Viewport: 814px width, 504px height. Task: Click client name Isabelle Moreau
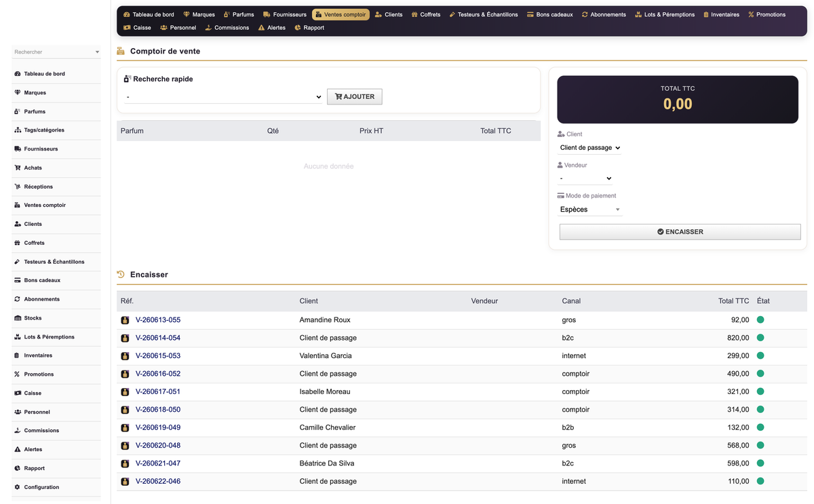tap(325, 392)
